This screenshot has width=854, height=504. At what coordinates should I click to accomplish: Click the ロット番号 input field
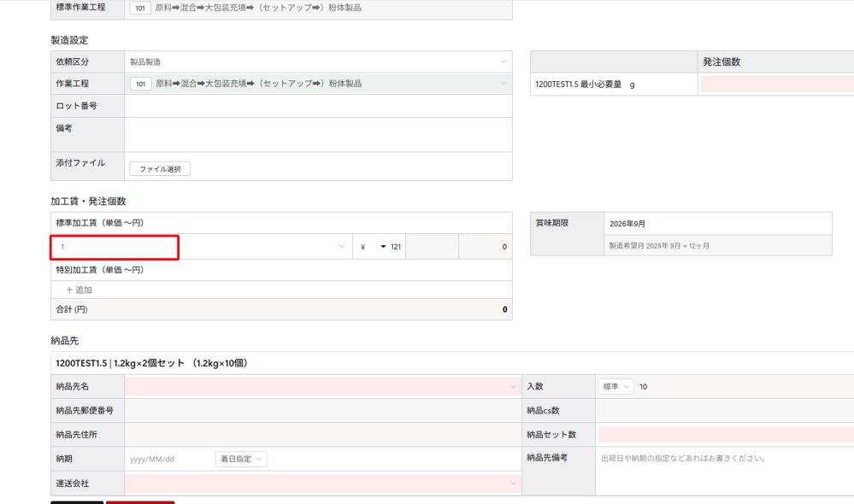[x=318, y=106]
